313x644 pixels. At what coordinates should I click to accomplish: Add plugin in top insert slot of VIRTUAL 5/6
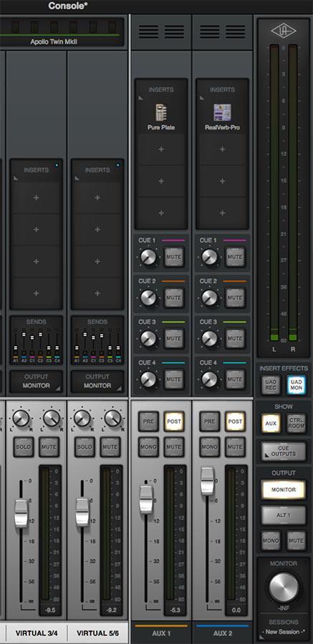[x=97, y=197]
